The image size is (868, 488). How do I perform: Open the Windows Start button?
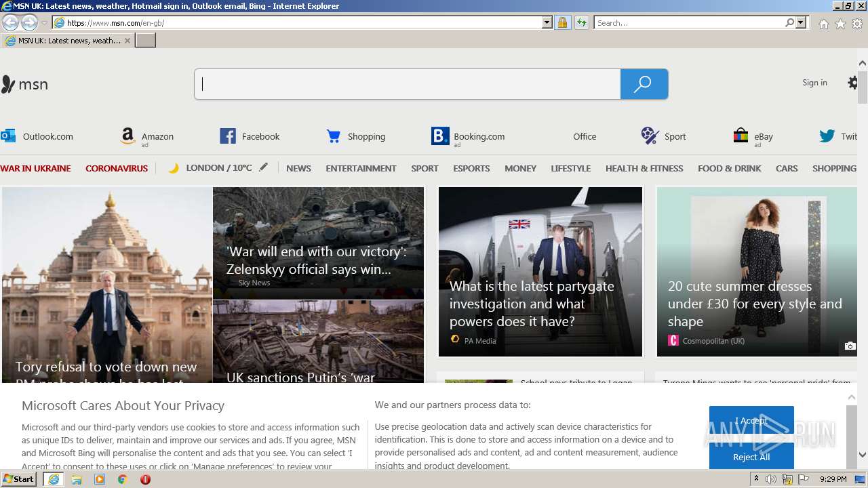[19, 479]
